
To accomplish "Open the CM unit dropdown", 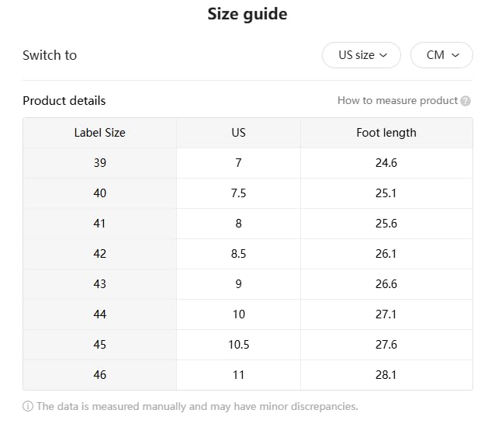I will (441, 55).
